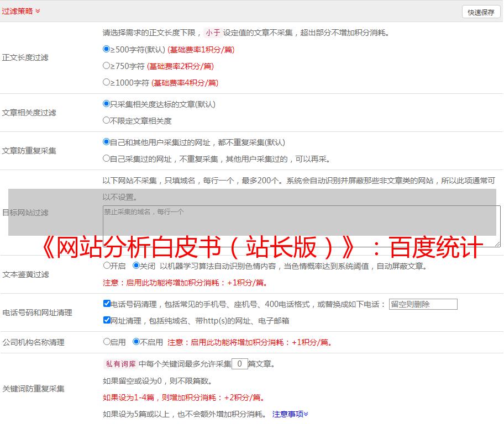Select 关闭 for 文本鉴黄过滤
The image size is (504, 424).
[136, 266]
